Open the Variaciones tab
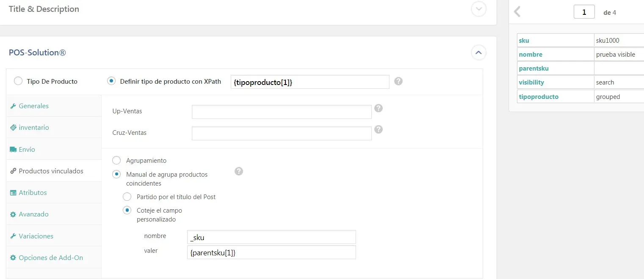 36,236
